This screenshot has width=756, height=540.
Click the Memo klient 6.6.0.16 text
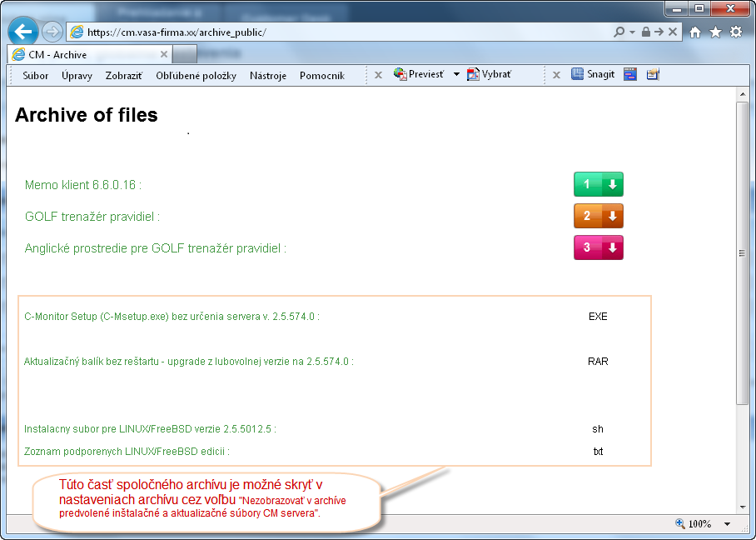[83, 185]
